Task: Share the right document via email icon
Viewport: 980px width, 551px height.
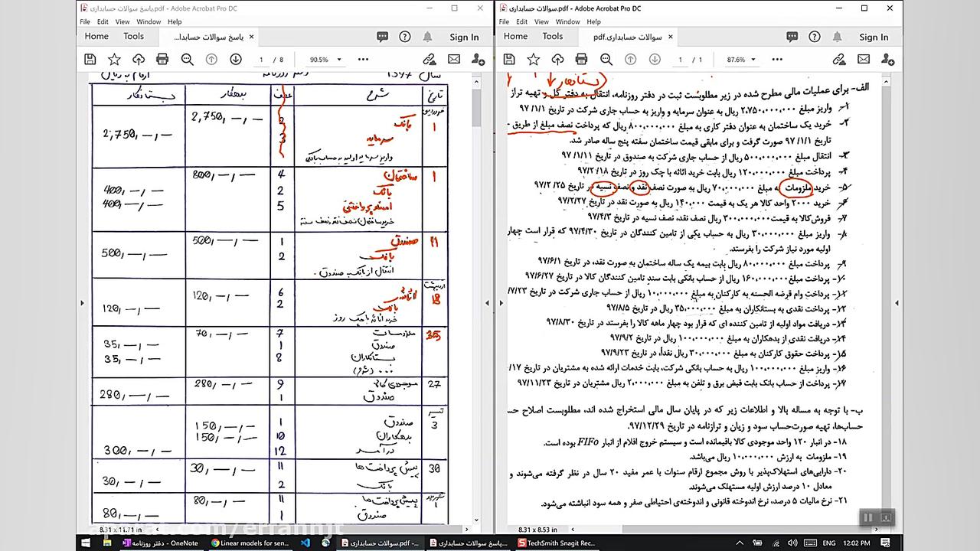Action: 864,60
